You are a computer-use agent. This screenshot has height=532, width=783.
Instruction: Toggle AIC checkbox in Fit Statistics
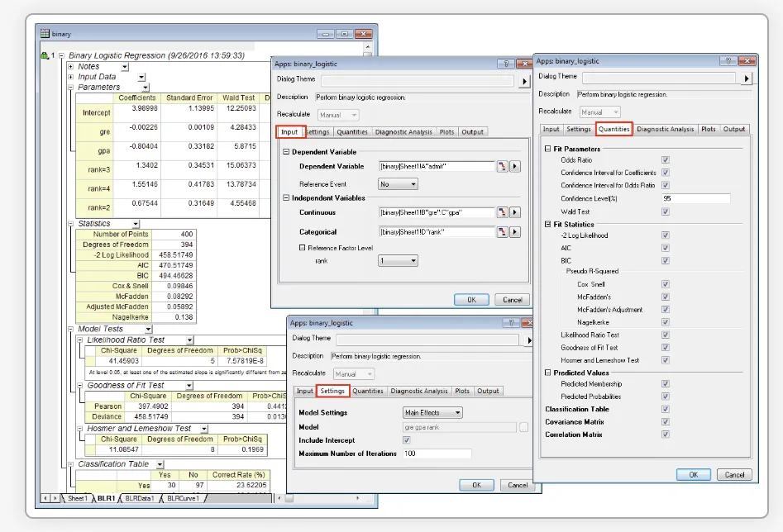(x=665, y=248)
